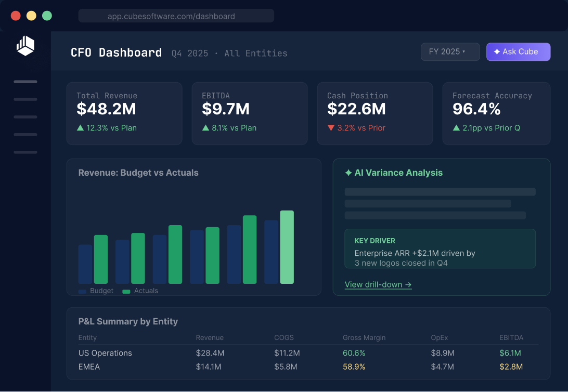Viewport: 568px width, 392px height.
Task: Click the KEY DRIVER box
Action: pos(440,249)
